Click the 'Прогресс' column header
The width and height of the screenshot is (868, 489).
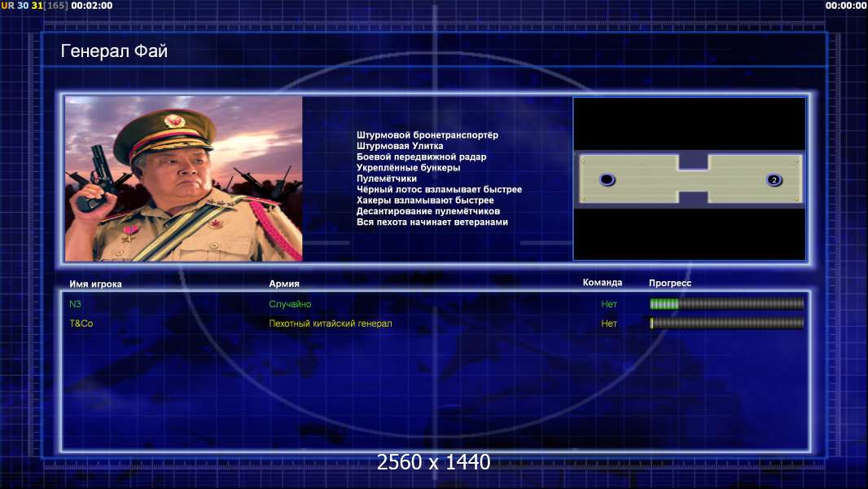(x=670, y=283)
